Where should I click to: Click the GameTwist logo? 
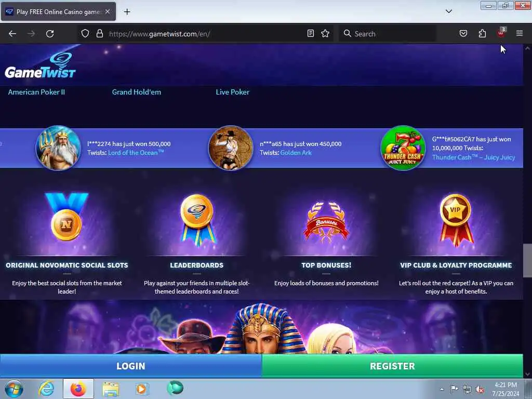pos(40,65)
